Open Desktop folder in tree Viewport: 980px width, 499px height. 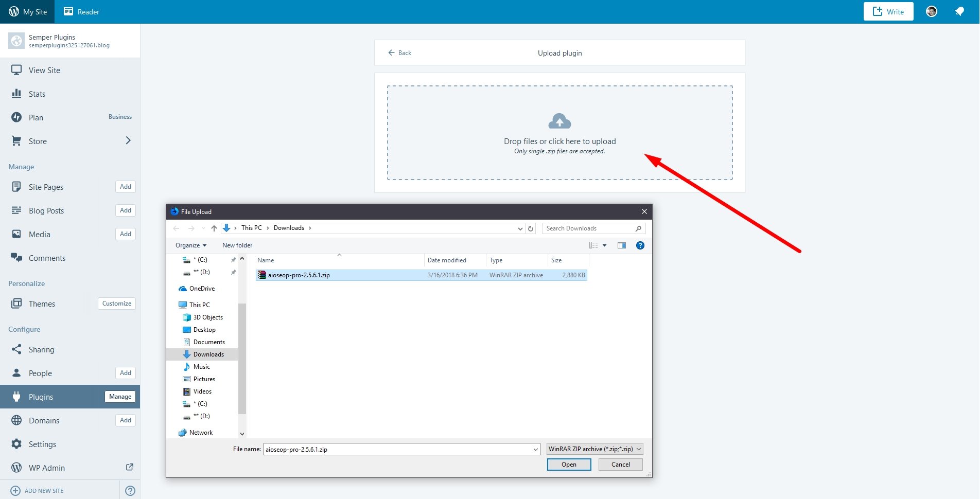(x=204, y=330)
